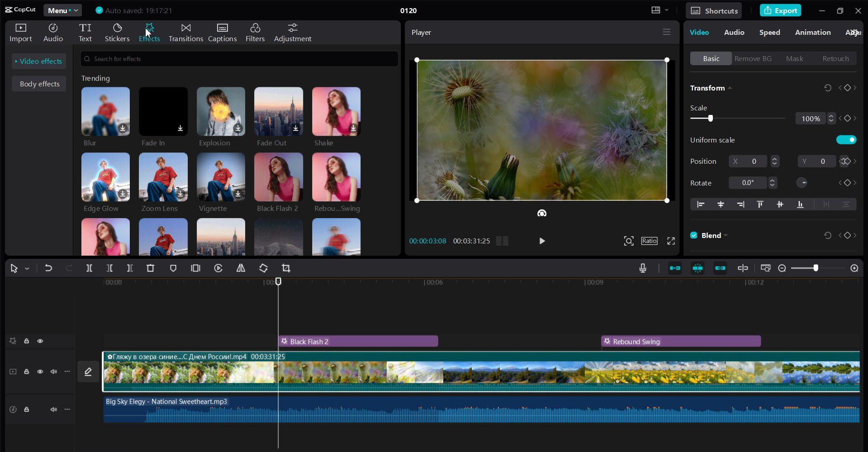Click the Mirror flip icon

tap(241, 268)
